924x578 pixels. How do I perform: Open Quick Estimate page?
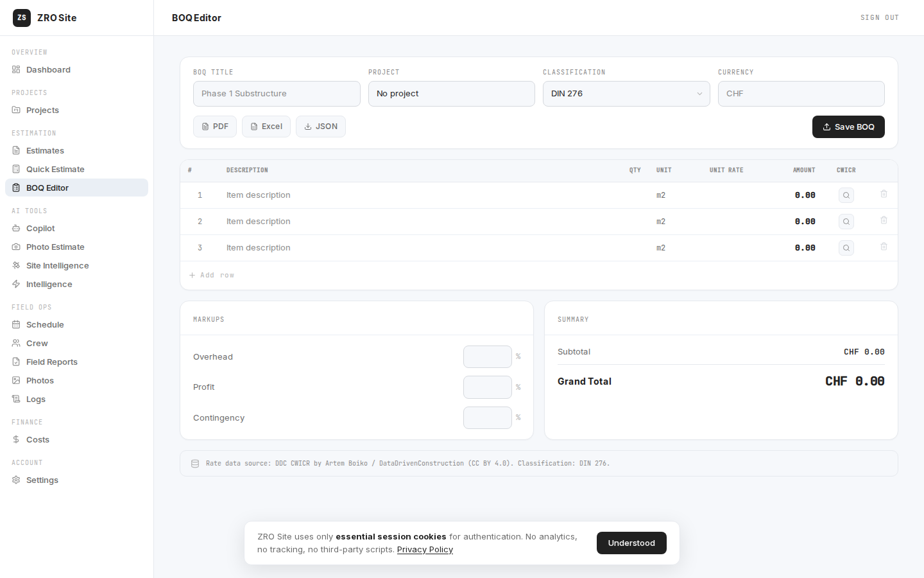76,169
